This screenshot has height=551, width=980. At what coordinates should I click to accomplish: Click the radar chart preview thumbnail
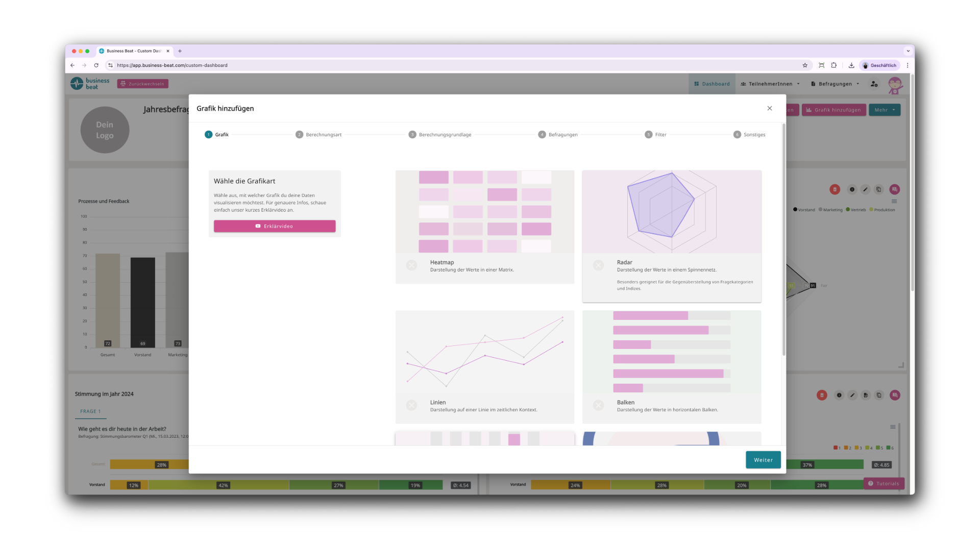tap(672, 212)
